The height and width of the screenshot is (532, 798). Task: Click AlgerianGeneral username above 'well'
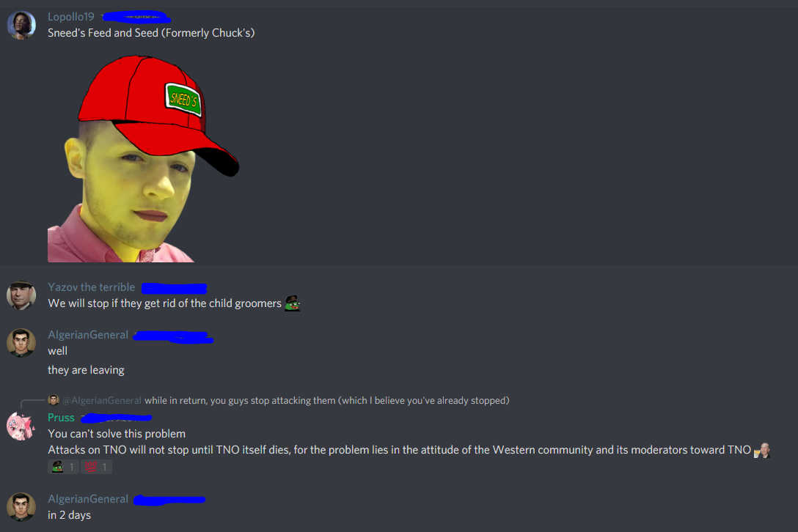point(88,335)
